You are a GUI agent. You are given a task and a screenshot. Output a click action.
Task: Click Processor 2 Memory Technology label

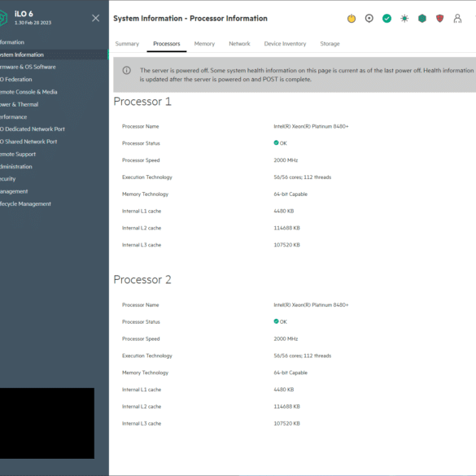tap(145, 373)
